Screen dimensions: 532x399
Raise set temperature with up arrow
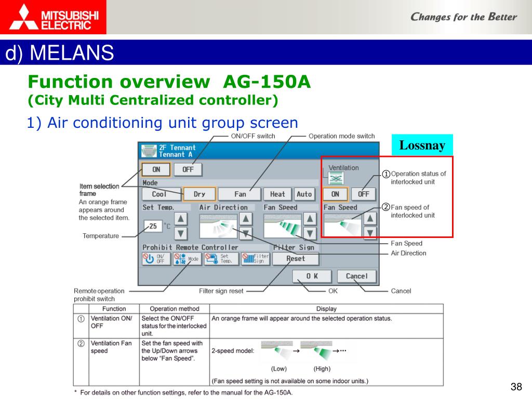181,219
